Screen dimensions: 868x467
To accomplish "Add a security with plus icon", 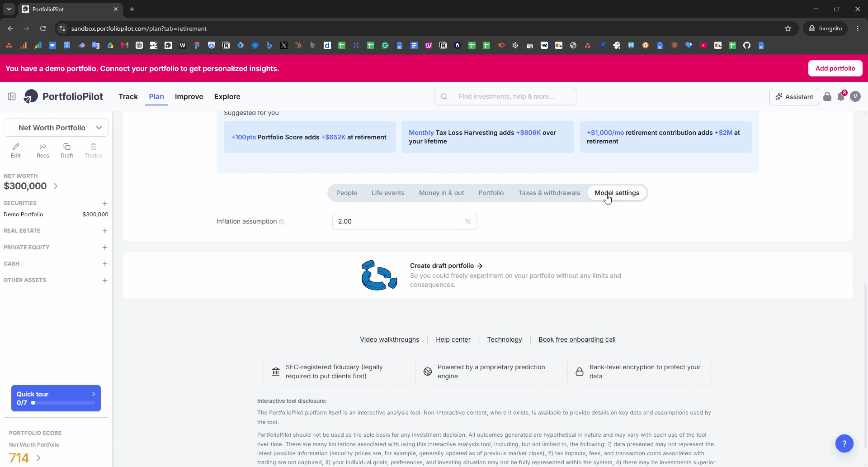I will [105, 204].
